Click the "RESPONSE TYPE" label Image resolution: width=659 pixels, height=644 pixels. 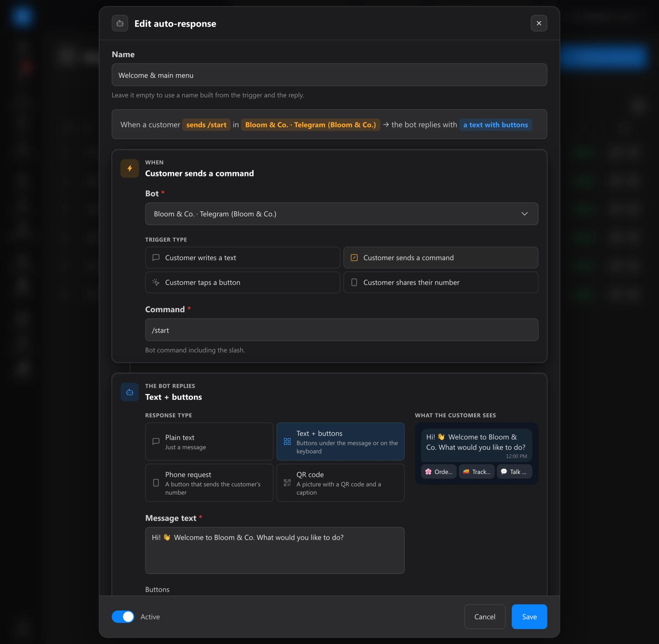click(169, 415)
